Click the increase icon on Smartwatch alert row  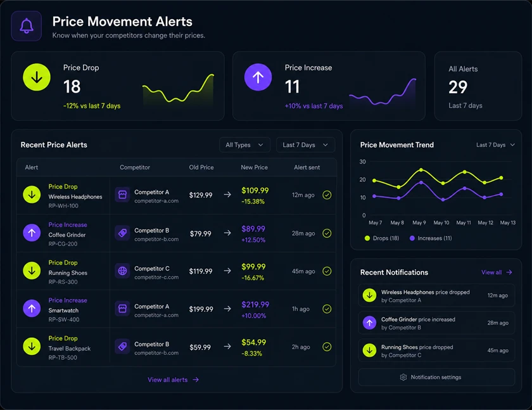[32, 309]
